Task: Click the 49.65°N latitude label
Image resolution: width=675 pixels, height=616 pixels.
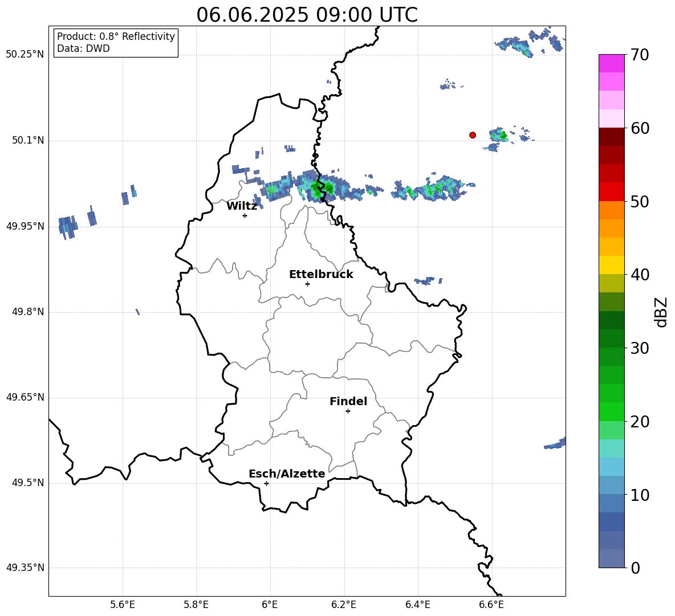Action: pos(25,397)
